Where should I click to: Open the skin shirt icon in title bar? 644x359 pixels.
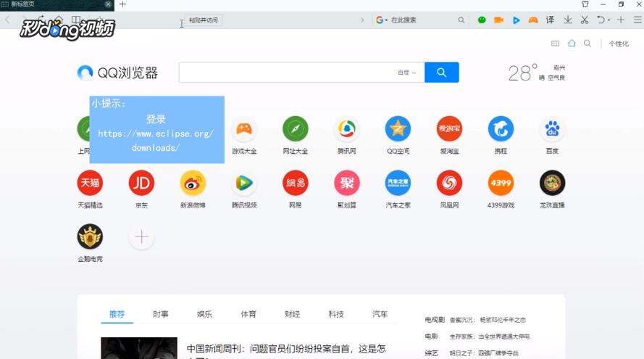(x=585, y=4)
